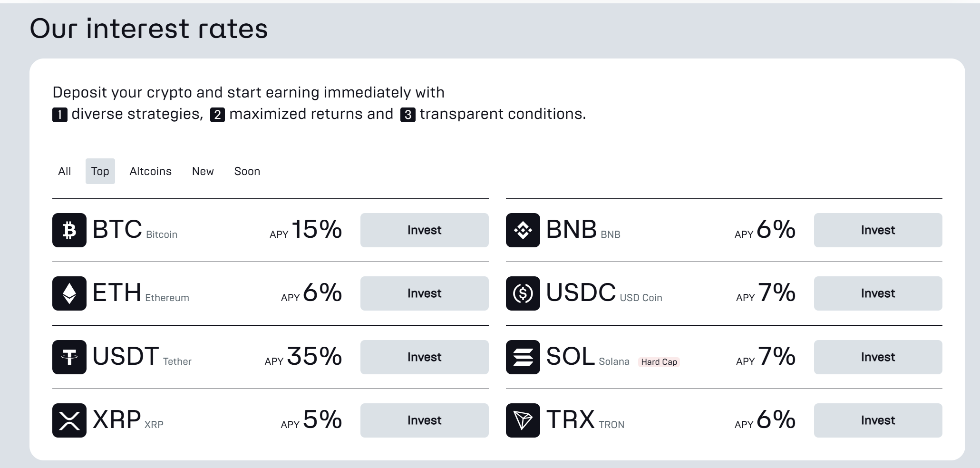Select the Top filter tab
Screen dimensions: 980x468
(x=100, y=171)
